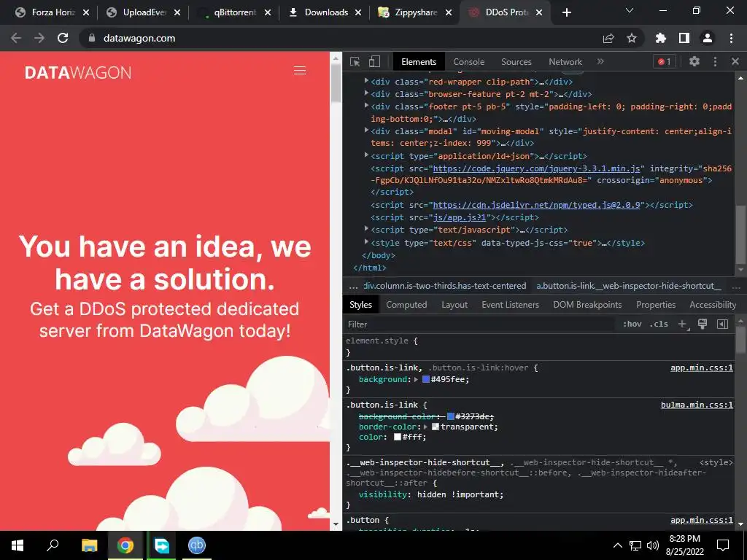Open the Accessibility pane tab
Screen dimensions: 747x560
(713, 305)
